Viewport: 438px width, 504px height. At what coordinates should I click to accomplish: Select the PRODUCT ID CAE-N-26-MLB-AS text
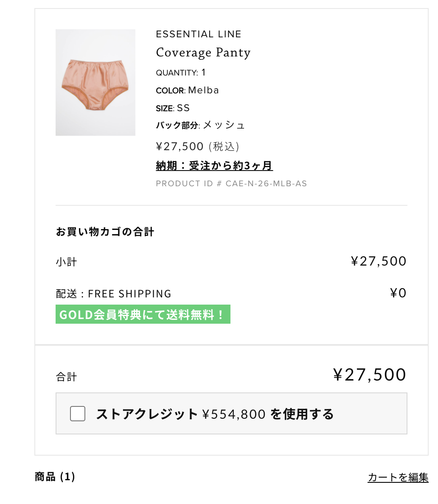tap(231, 184)
